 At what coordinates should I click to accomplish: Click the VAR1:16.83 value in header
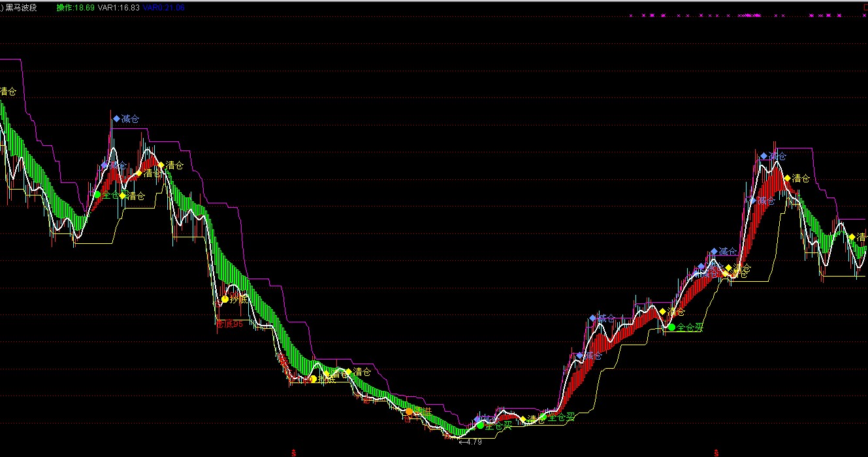pos(119,7)
